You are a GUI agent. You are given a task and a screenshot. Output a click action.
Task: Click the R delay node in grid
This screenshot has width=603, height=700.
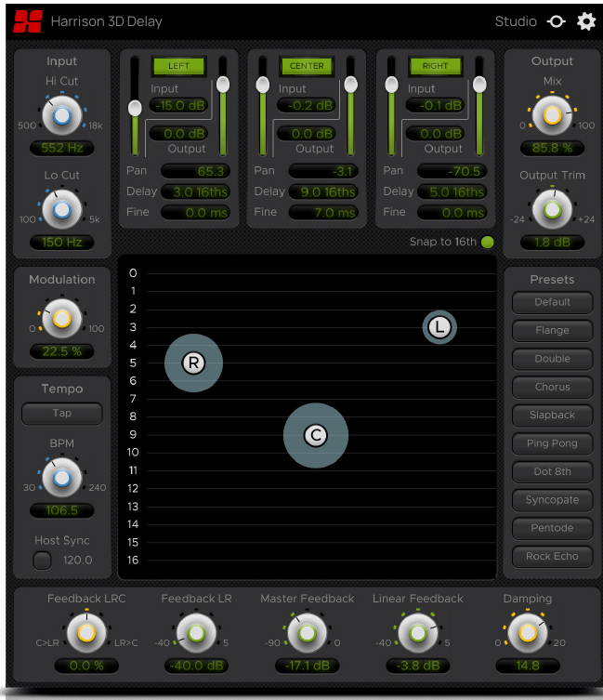coord(193,363)
